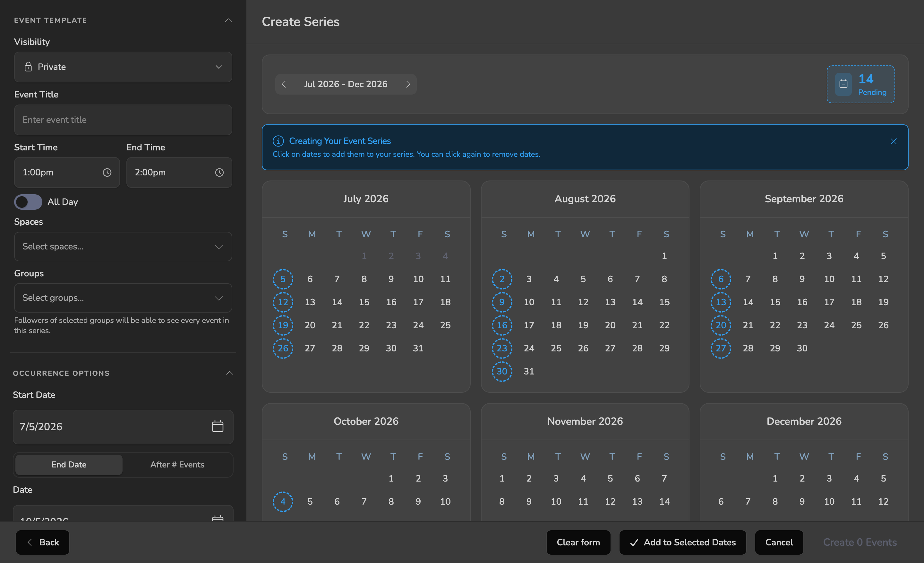Select September 30 in September 2026

802,349
